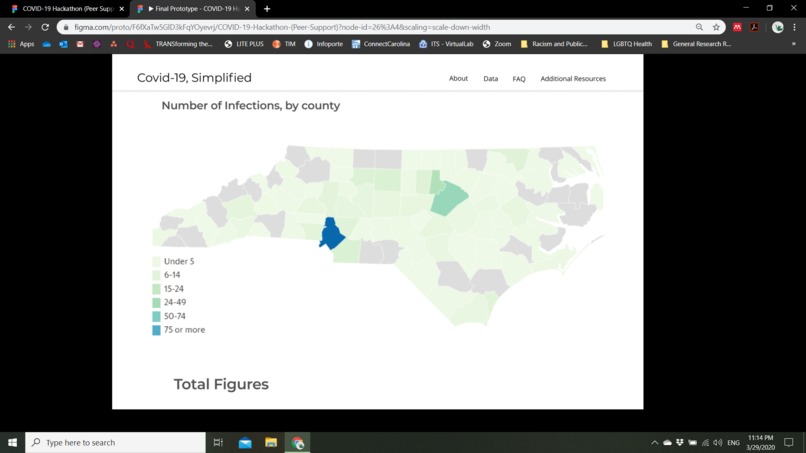Image resolution: width=806 pixels, height=453 pixels.
Task: Open the Apps shortcut in bookmarks bar
Action: 21,44
